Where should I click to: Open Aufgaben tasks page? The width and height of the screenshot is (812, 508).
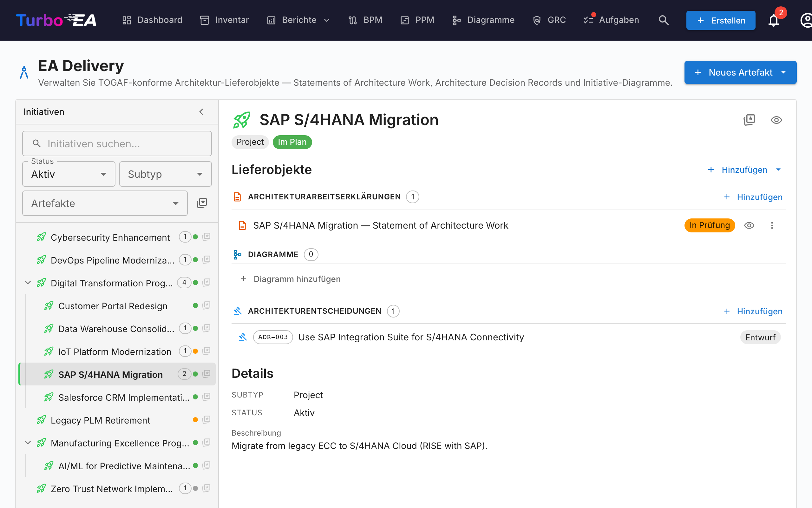(611, 20)
